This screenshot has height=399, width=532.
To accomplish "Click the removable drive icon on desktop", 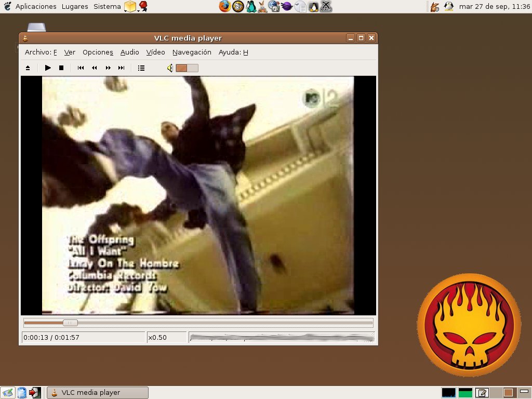I will click(36, 27).
